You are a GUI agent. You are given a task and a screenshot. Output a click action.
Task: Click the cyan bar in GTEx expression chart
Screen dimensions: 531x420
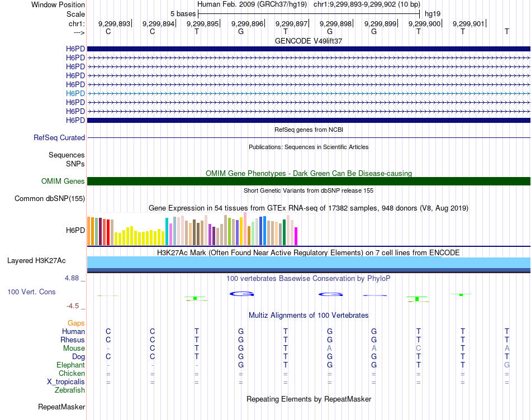pyautogui.click(x=167, y=231)
